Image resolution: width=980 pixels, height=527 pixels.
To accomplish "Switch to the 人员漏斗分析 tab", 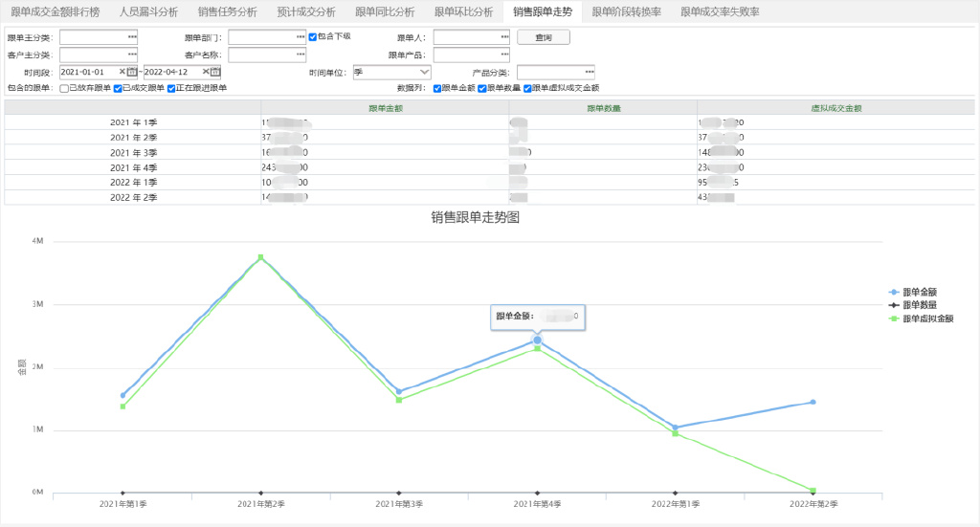I will point(148,11).
